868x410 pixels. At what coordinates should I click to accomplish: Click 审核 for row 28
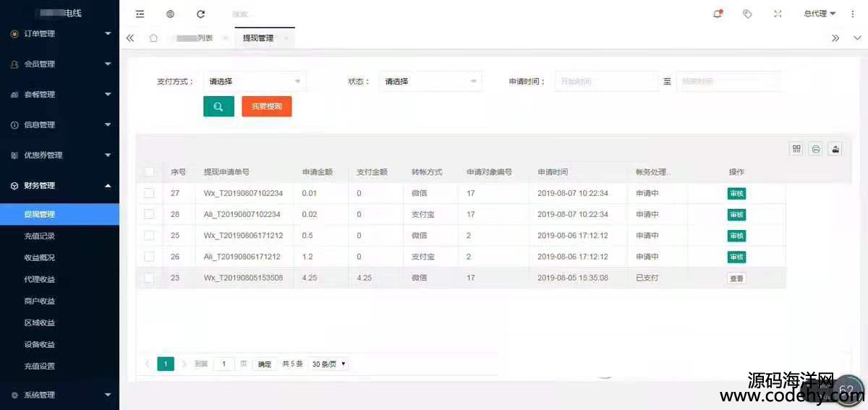(x=736, y=215)
